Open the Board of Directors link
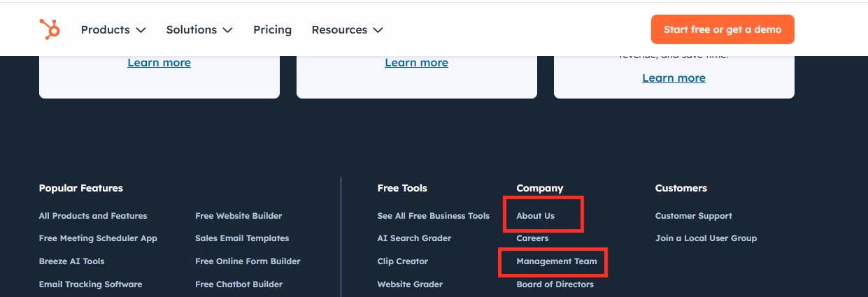 [555, 284]
